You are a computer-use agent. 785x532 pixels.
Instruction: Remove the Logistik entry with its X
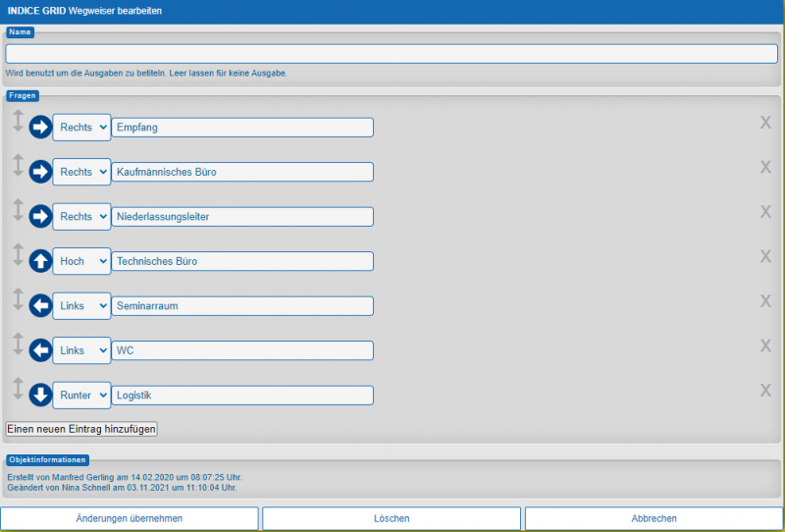click(765, 390)
